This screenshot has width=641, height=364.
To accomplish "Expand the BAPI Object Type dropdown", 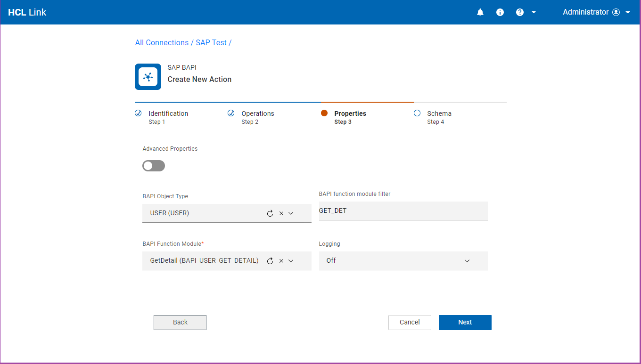I will [x=291, y=213].
